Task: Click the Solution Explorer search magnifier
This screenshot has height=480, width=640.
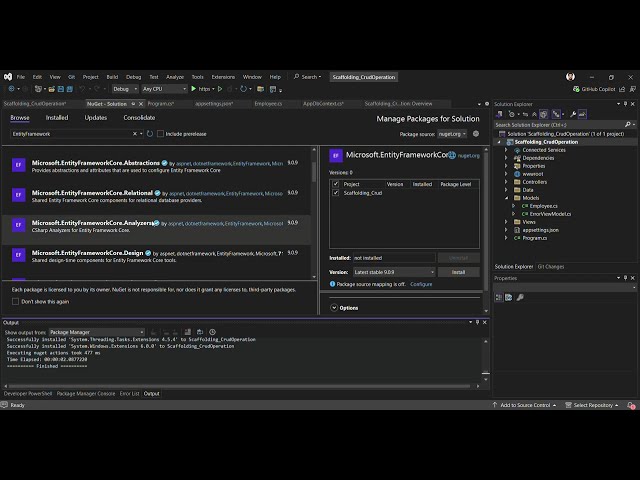Action: click(627, 124)
